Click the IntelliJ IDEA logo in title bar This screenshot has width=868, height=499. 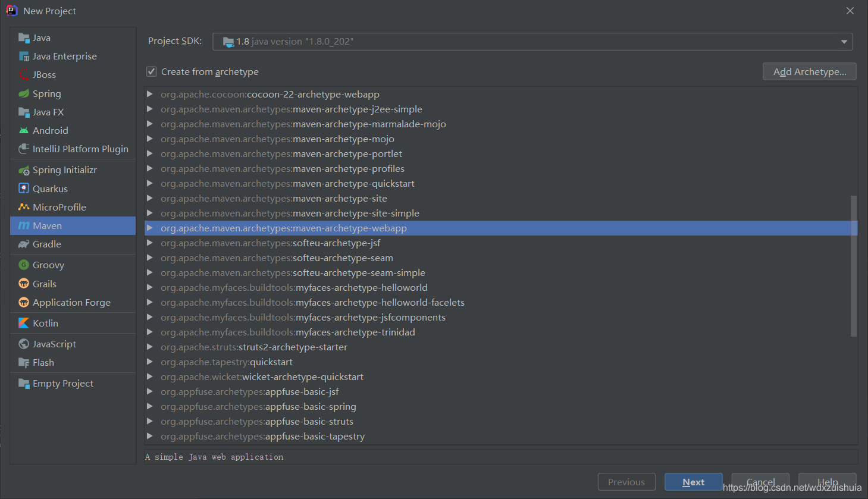click(x=11, y=11)
